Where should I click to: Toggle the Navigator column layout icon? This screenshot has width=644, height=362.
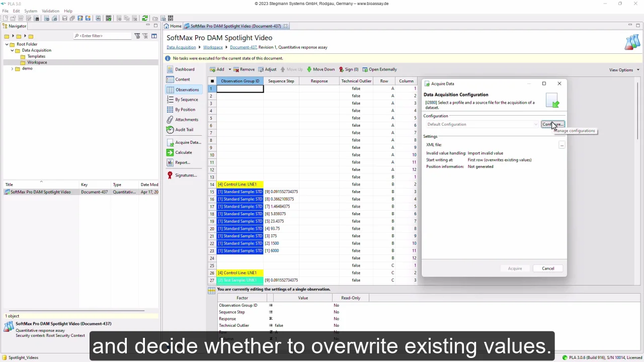[154, 36]
